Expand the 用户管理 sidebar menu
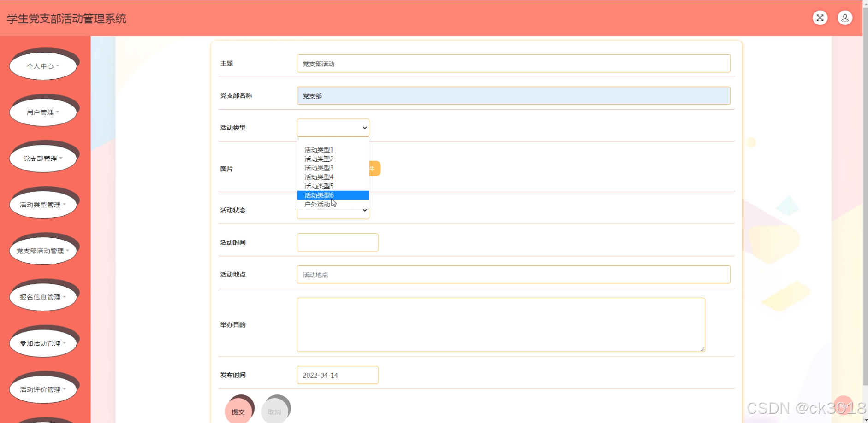This screenshot has height=423, width=868. click(43, 112)
